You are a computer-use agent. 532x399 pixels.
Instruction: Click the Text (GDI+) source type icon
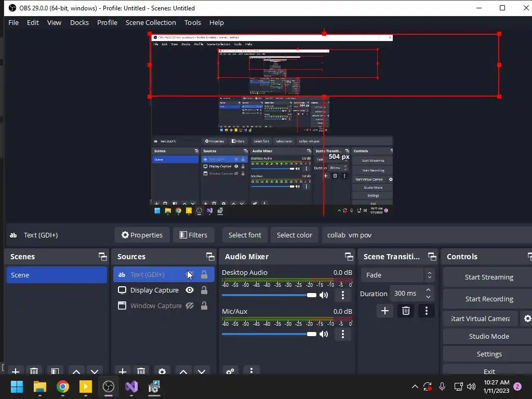click(122, 274)
